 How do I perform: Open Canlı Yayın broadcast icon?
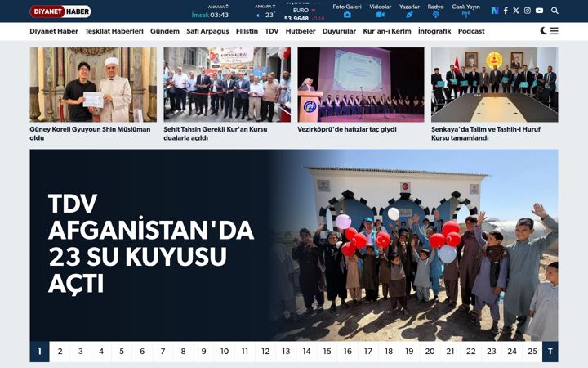click(x=465, y=15)
